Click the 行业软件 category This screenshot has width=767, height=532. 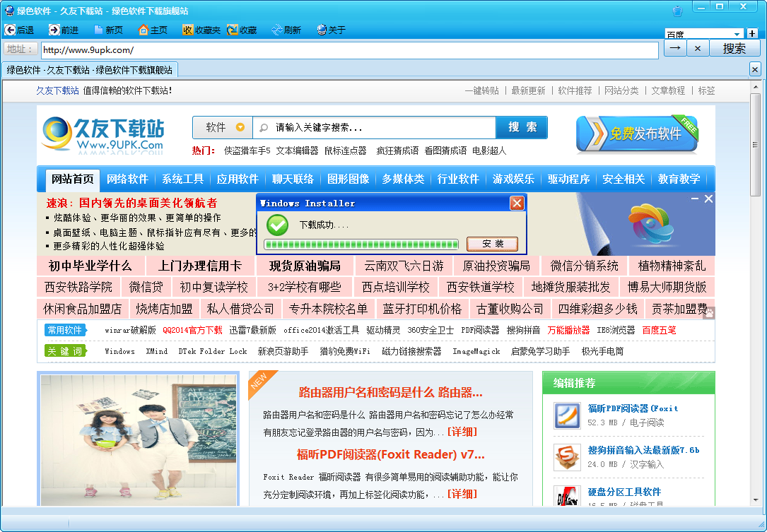(458, 179)
